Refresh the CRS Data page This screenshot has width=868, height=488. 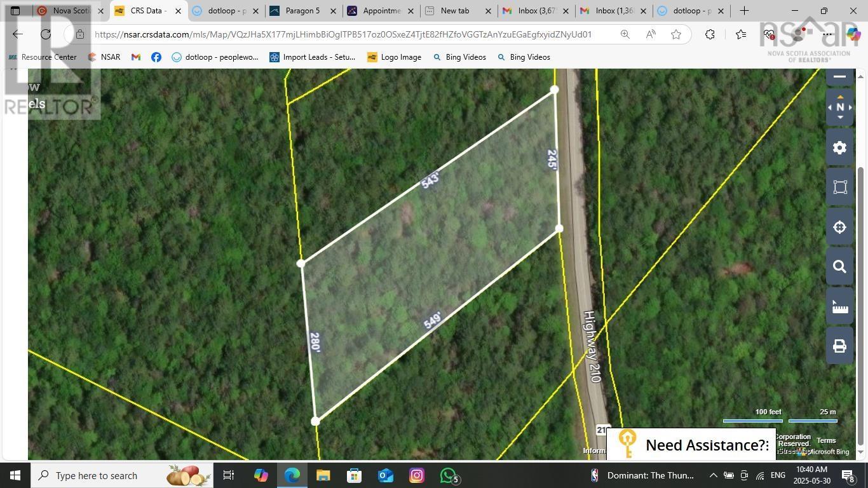46,34
